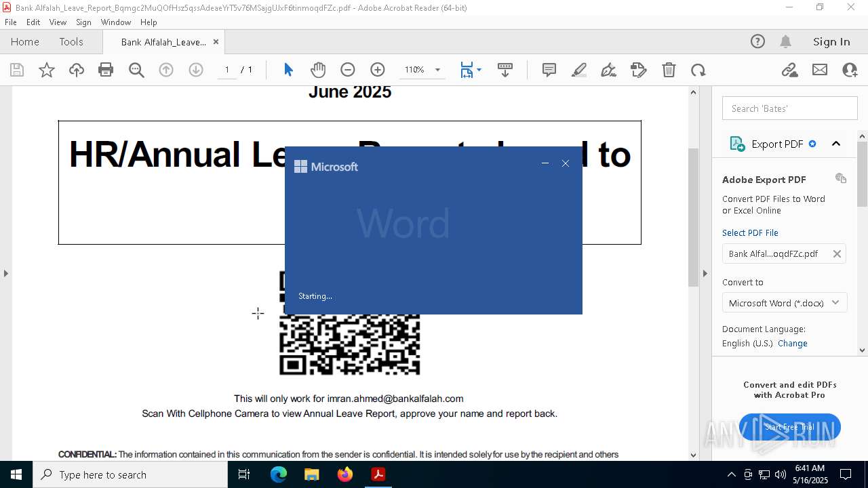This screenshot has width=868, height=488.
Task: Click the tools pane scrollbar thumb
Action: coord(863,174)
